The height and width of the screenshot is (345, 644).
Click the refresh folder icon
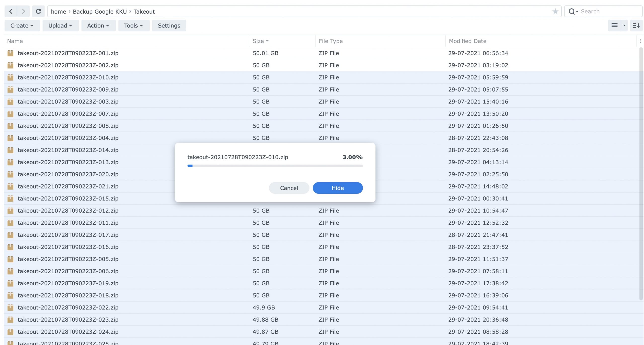pos(38,11)
